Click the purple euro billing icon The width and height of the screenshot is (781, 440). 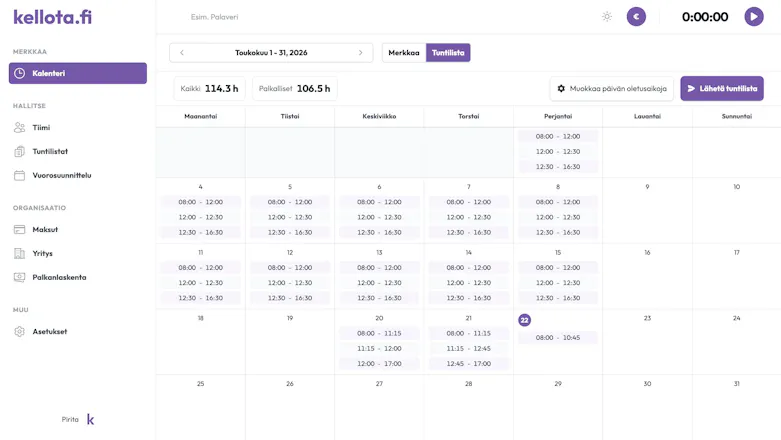point(636,16)
